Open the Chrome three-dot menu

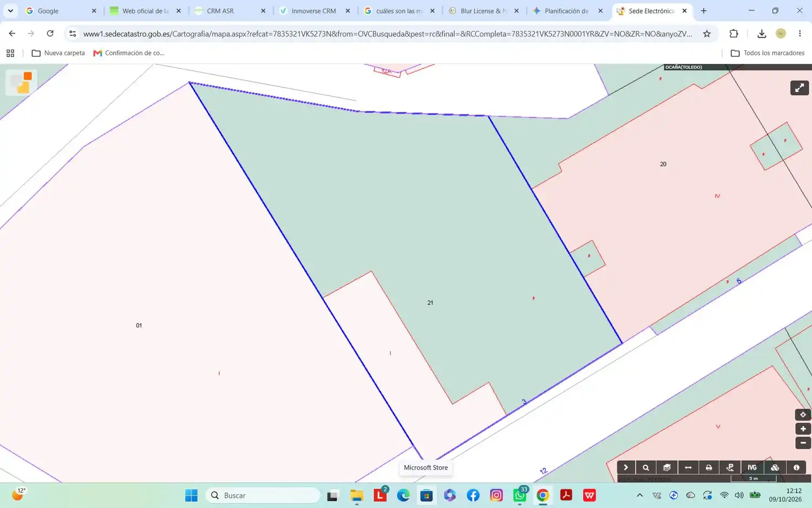point(800,34)
